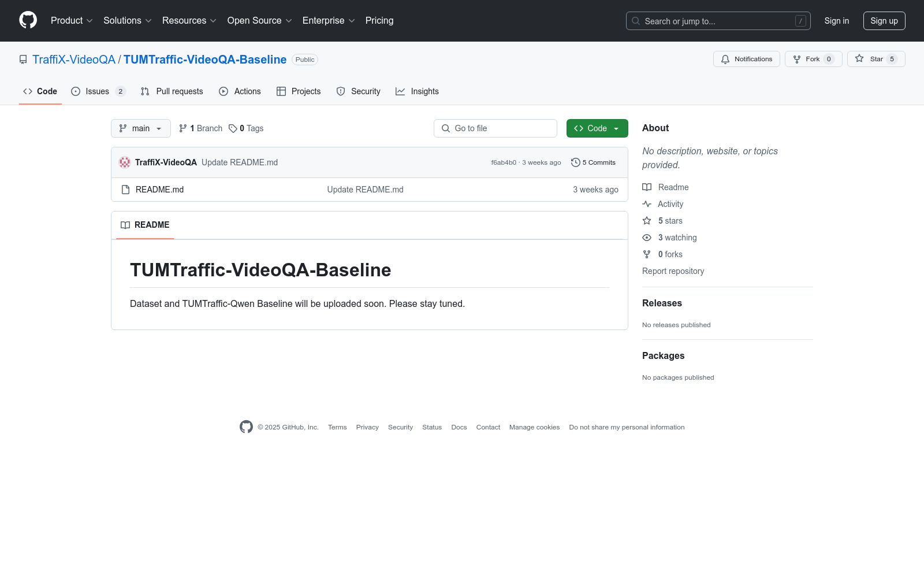Click the Notifications bell button
This screenshot has width=924, height=578.
click(746, 59)
